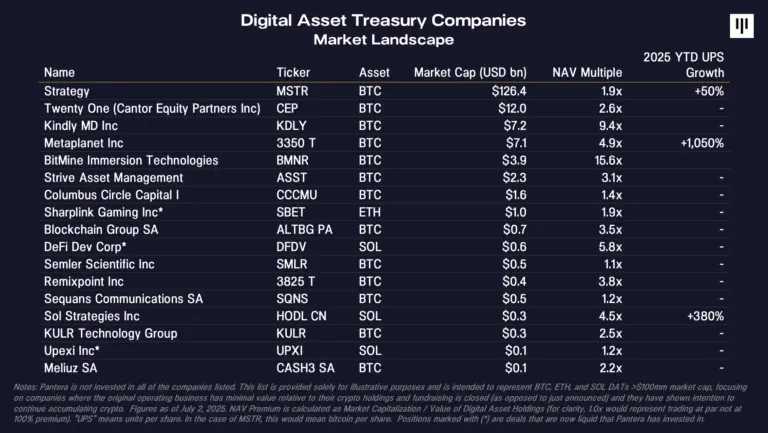Click the NAV Multiple column header
The width and height of the screenshot is (768, 433).
(587, 72)
